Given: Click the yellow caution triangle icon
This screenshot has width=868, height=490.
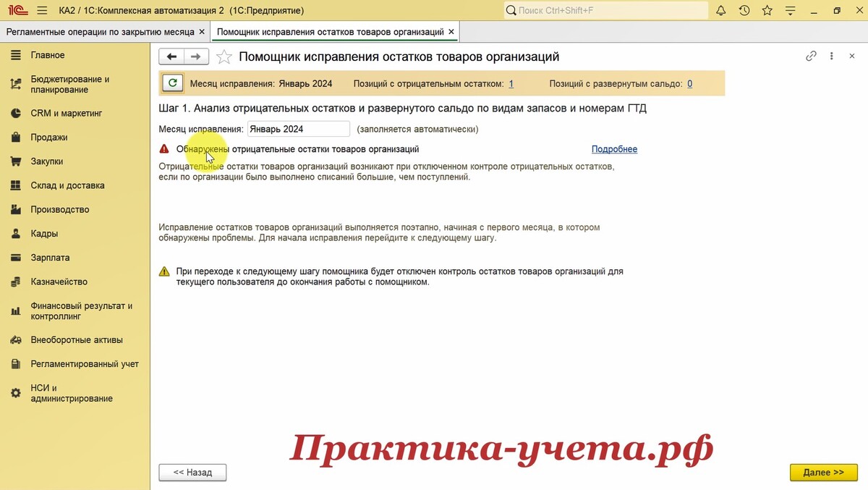Looking at the screenshot, I should pyautogui.click(x=164, y=272).
